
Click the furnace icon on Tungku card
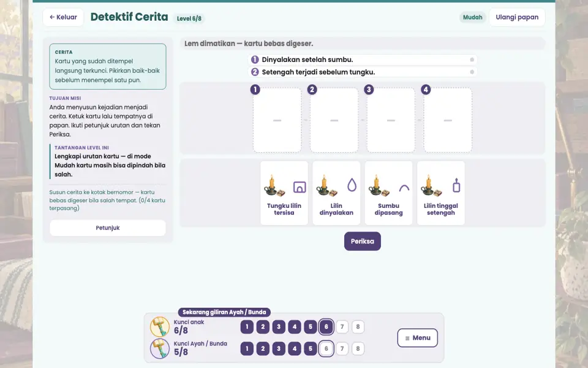click(x=300, y=187)
